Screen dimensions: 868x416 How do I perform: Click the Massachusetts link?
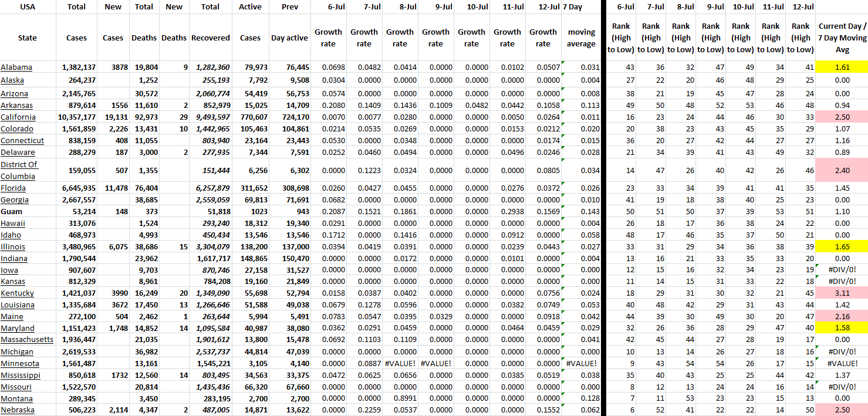27,340
